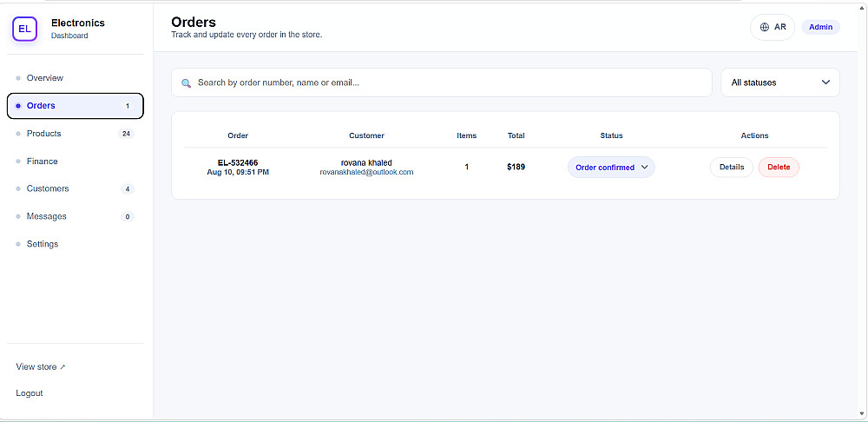Viewport: 868px width, 422px height.
Task: Open the All statuses filter dropdown
Action: point(780,82)
